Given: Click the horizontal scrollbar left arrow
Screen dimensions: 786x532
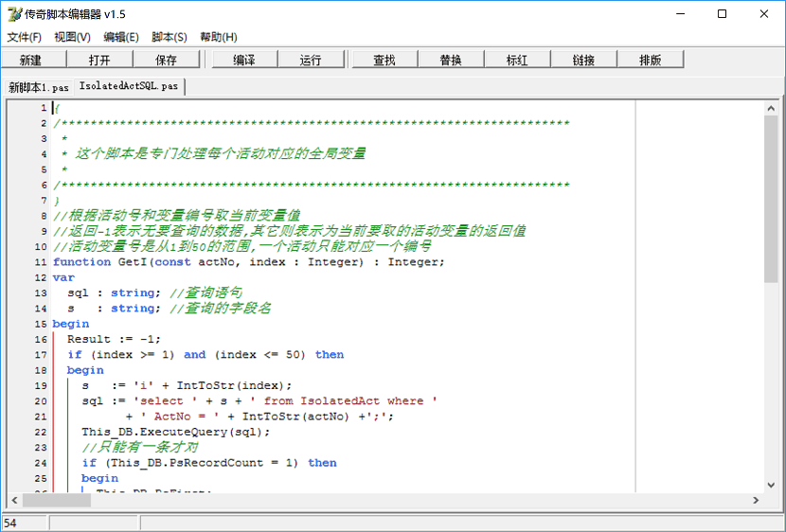Looking at the screenshot, I should click(x=15, y=500).
